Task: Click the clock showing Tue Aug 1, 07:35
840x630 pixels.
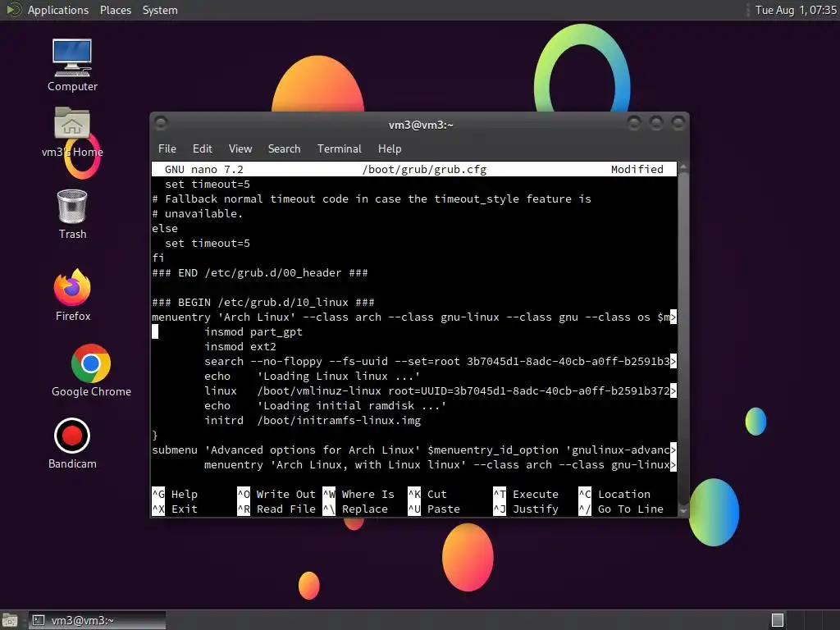Action: (x=796, y=10)
